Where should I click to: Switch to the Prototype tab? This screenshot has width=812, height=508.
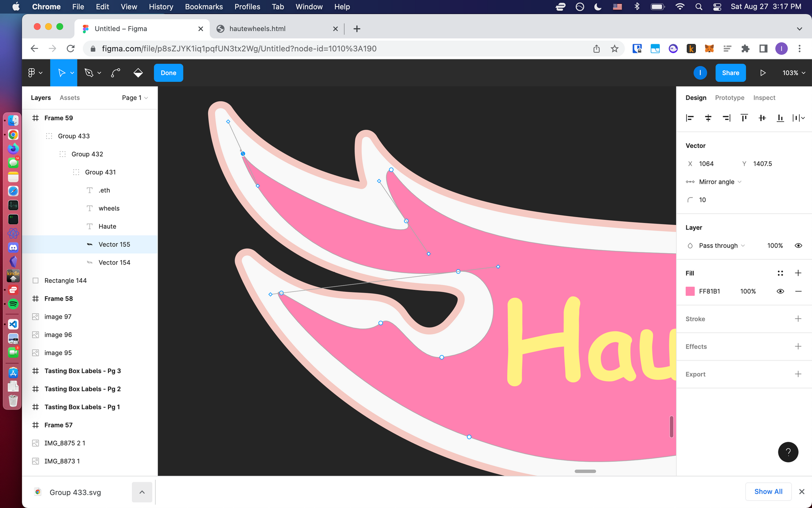[x=730, y=98]
